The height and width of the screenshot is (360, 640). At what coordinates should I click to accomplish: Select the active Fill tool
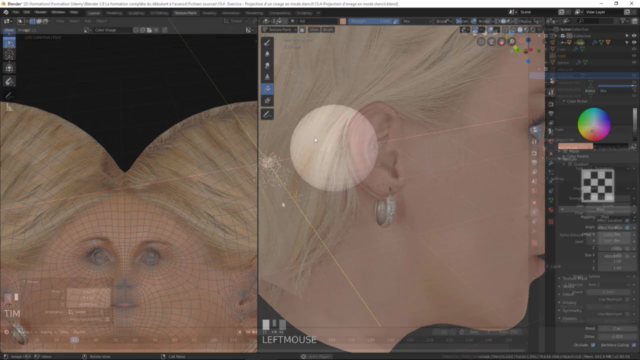pos(267,89)
